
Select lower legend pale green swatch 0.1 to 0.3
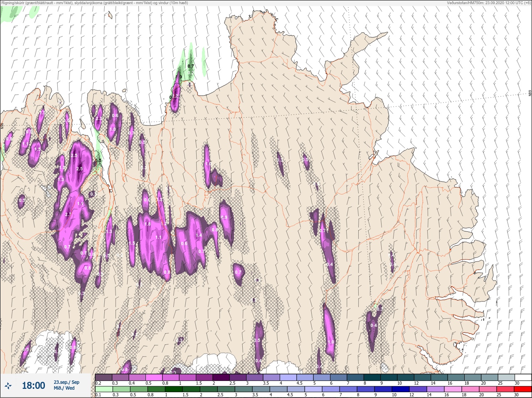point(104,389)
